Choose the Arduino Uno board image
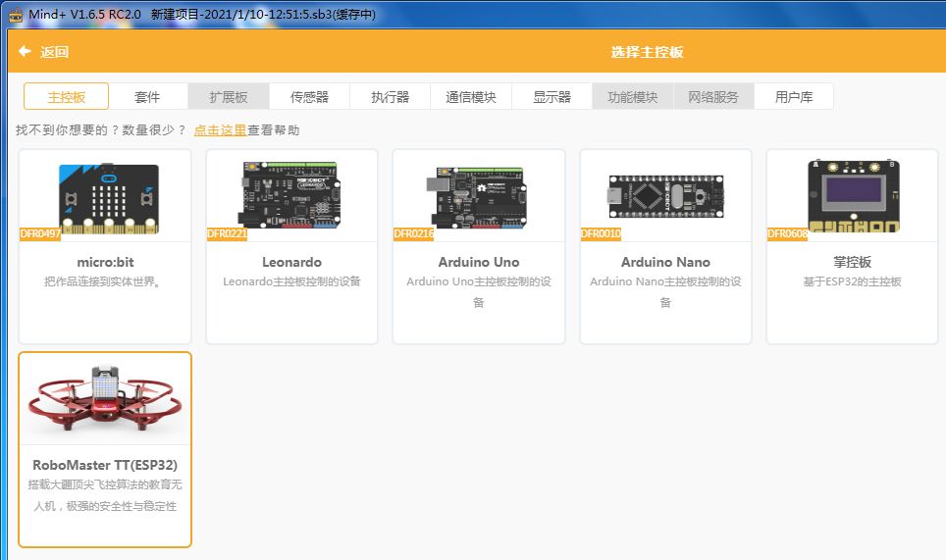The height and width of the screenshot is (560, 946). pos(477,196)
